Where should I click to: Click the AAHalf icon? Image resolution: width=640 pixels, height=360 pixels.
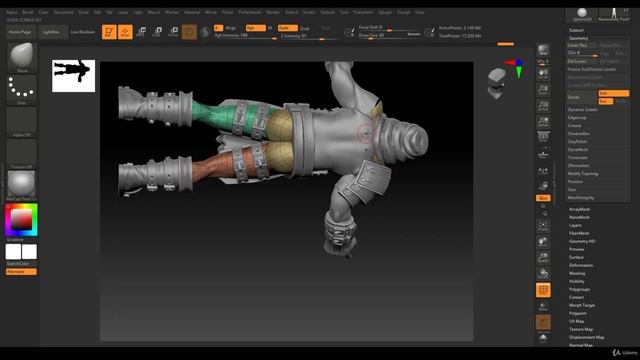(543, 122)
